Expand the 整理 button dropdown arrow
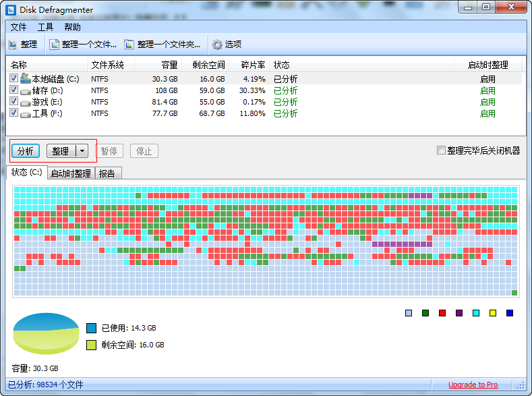Screen dimensions: 532x396 click(82, 151)
